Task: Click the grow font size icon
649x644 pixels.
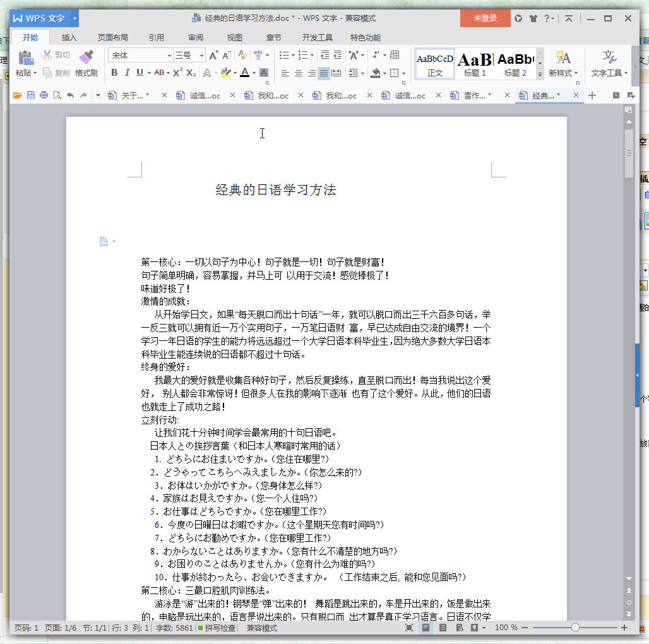Action: click(x=213, y=55)
